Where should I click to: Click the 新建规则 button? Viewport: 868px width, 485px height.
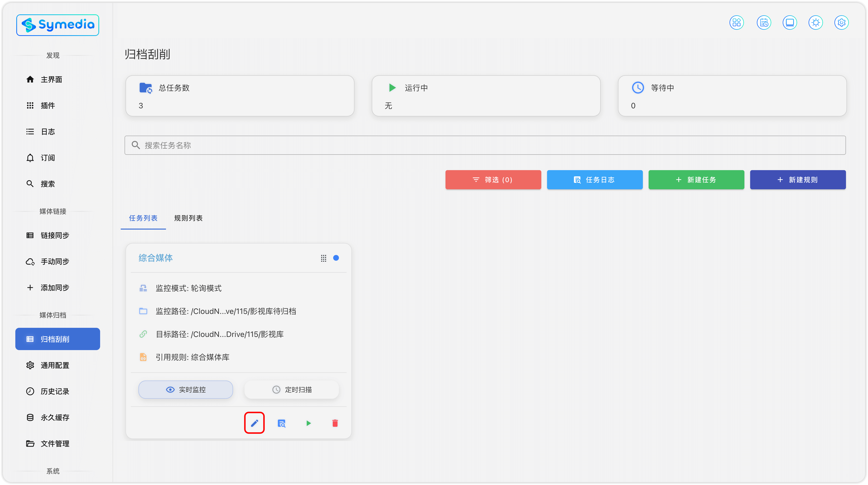tap(798, 180)
